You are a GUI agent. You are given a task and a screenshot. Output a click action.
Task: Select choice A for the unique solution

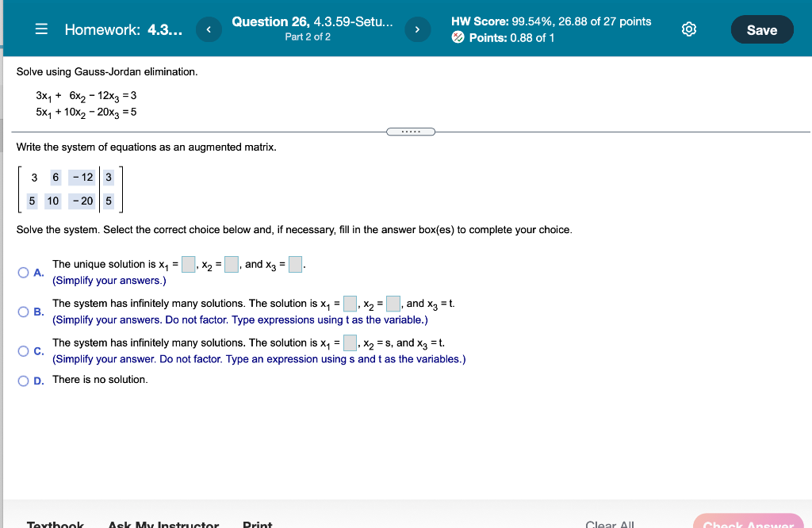(24, 272)
